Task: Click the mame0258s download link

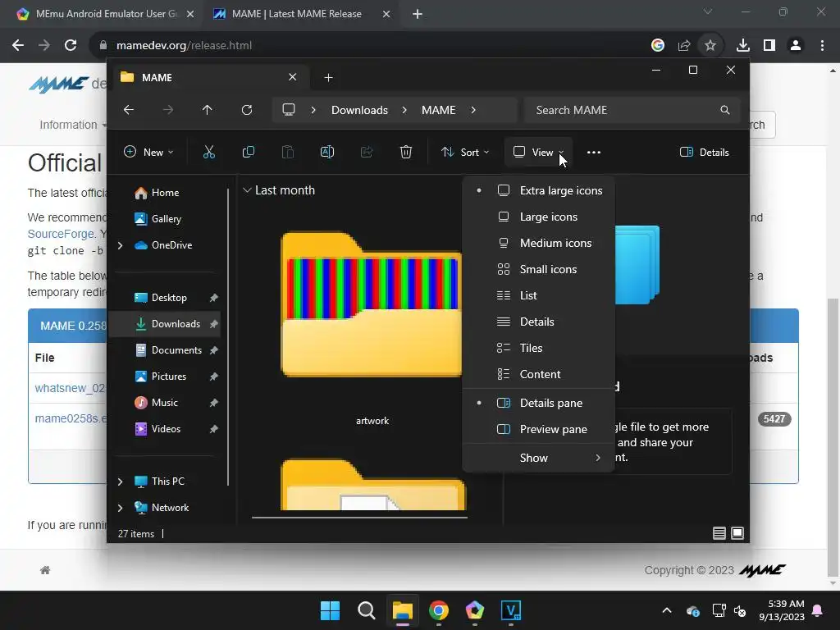Action: pos(71,418)
